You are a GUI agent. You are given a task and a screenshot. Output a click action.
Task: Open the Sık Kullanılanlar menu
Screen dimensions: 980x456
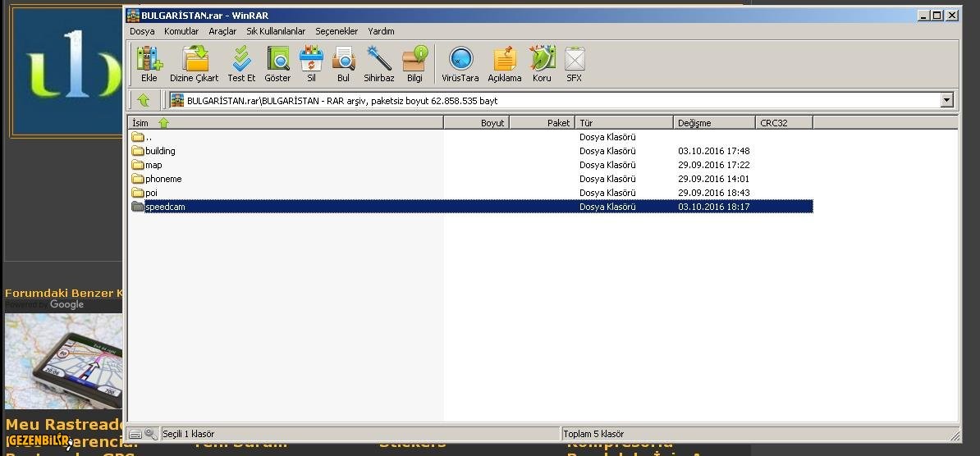[x=276, y=31]
